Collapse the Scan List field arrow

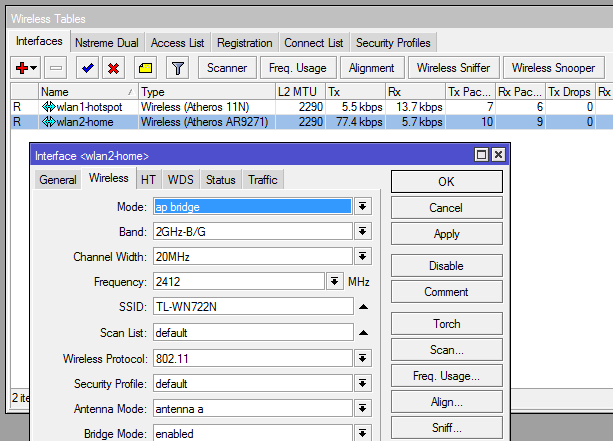coord(363,332)
